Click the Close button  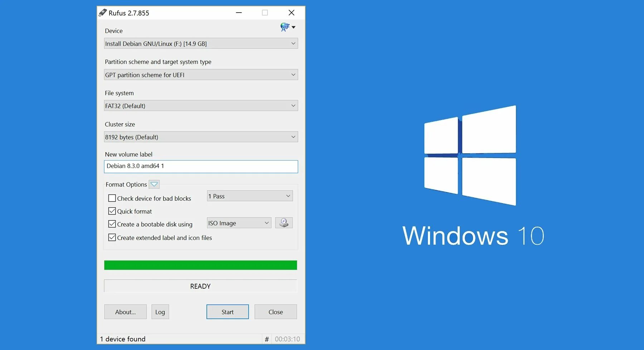275,312
